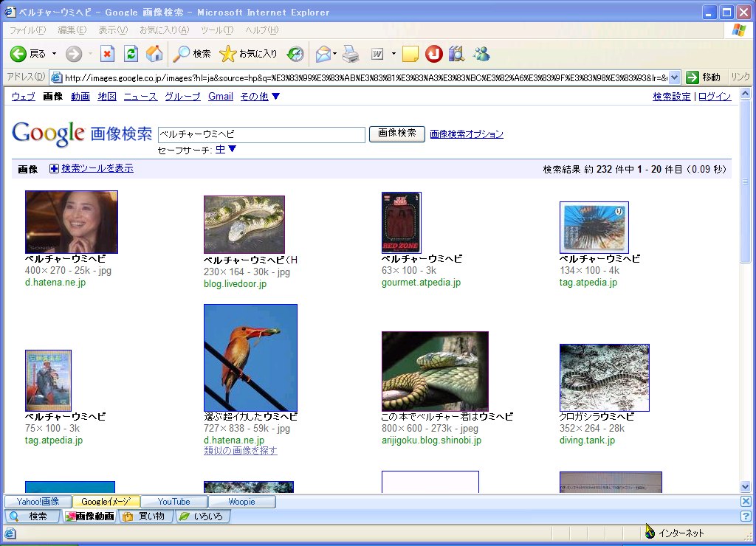Click the plus icon beside 検索ツールを表示
The width and height of the screenshot is (756, 546).
54,169
